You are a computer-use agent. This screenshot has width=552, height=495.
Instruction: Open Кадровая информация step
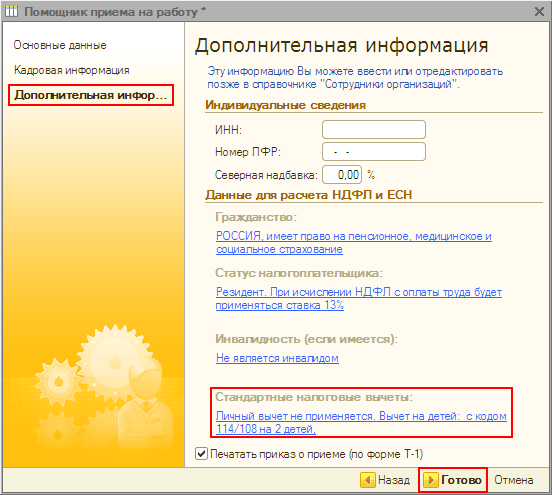coord(72,70)
